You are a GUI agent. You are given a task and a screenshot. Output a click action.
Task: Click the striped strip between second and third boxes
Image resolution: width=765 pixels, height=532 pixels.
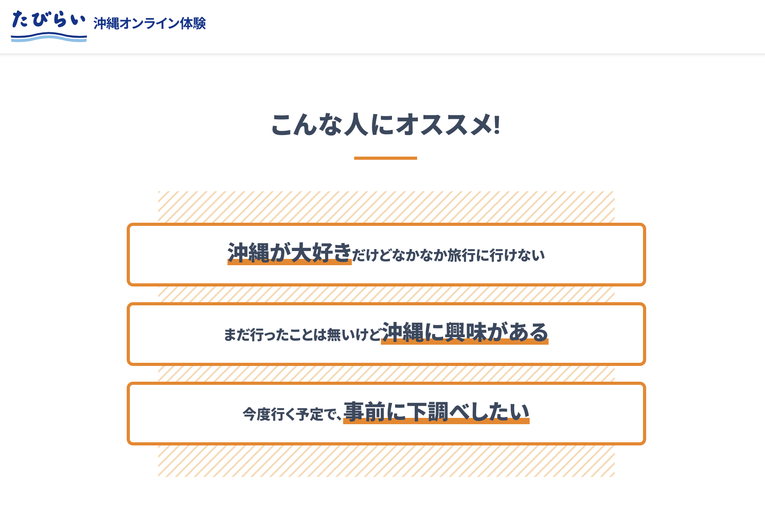tap(386, 374)
